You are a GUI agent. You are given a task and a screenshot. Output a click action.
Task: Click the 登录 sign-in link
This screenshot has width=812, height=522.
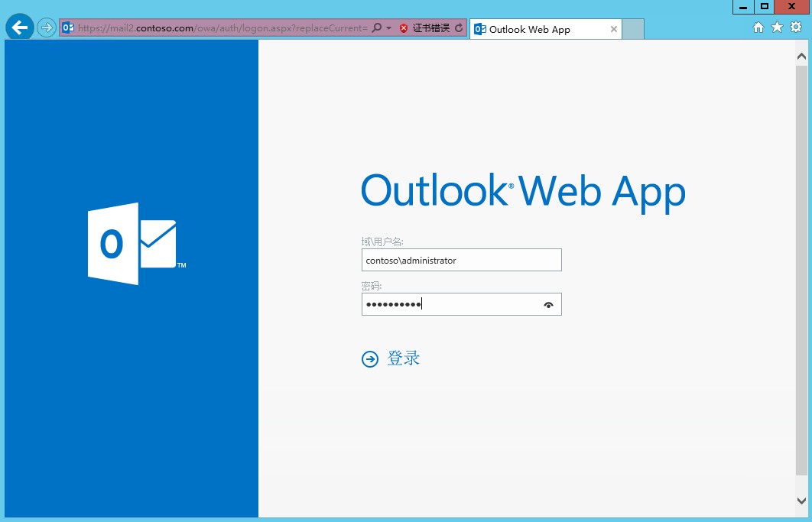404,358
